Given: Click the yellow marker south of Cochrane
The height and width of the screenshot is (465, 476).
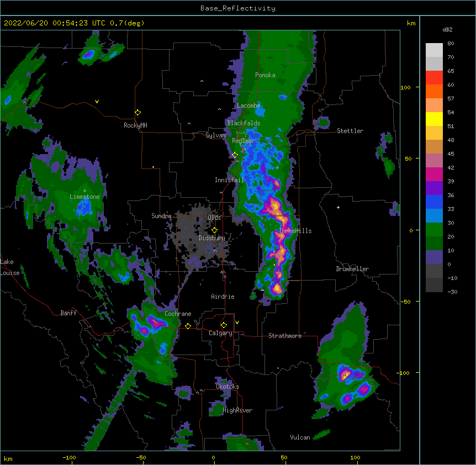Looking at the screenshot, I should 188,326.
